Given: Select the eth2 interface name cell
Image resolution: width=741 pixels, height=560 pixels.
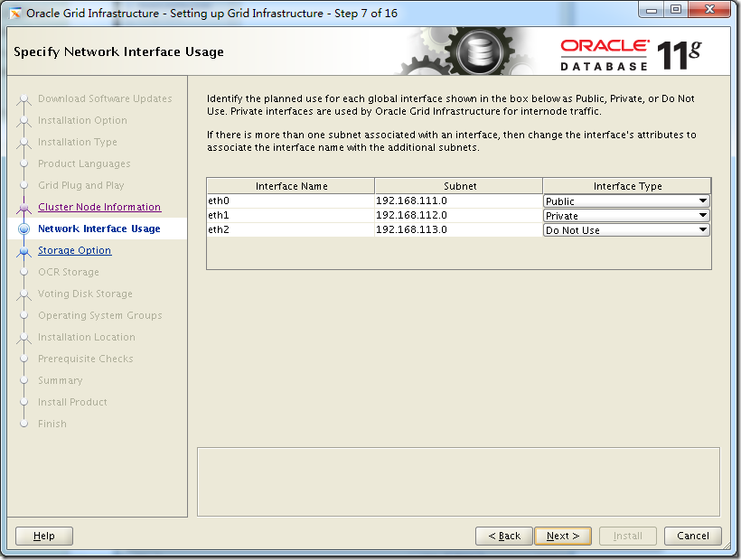Looking at the screenshot, I should pyautogui.click(x=291, y=229).
